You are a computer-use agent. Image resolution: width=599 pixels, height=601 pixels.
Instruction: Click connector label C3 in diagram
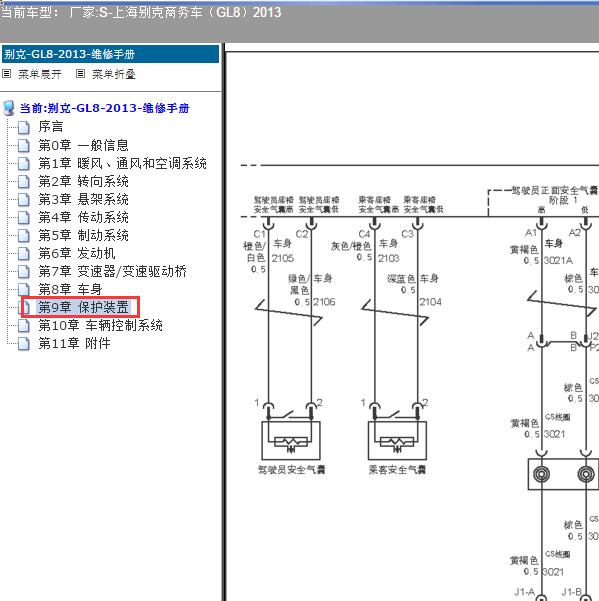click(407, 234)
